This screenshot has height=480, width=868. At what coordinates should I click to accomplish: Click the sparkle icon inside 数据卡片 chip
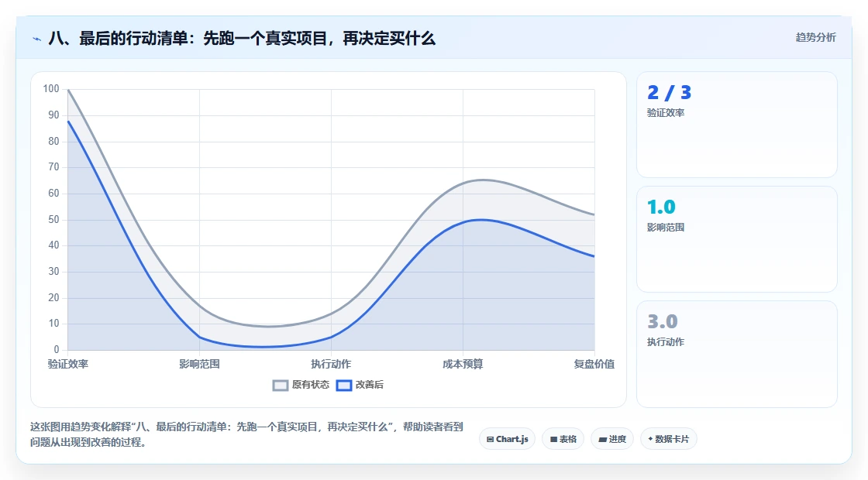tap(650, 439)
